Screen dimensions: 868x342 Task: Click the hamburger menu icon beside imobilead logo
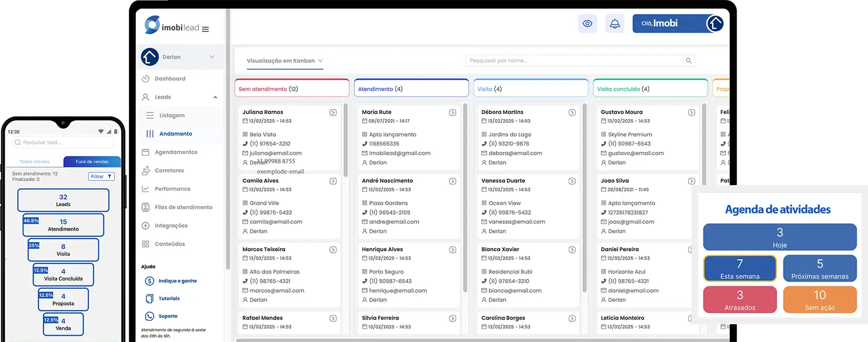pyautogui.click(x=206, y=29)
